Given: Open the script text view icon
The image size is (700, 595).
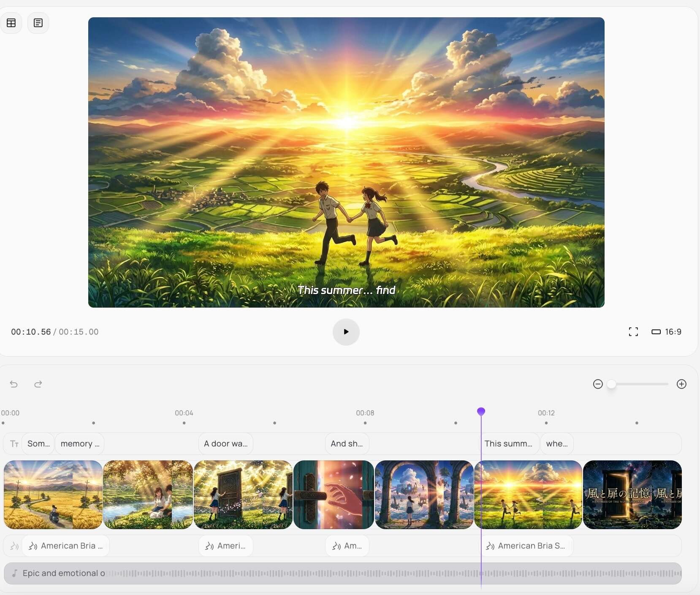Looking at the screenshot, I should (x=38, y=23).
